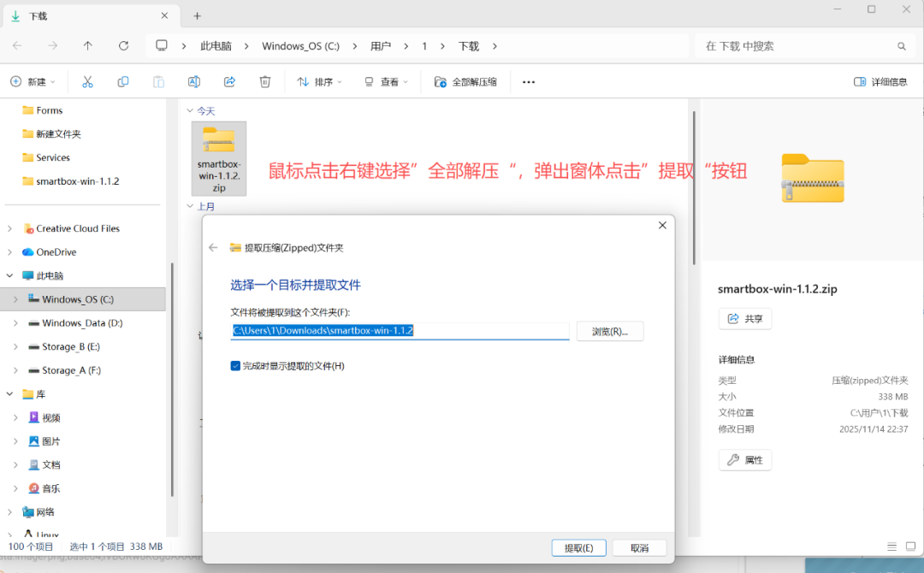
Task: Open the 排序 sort dropdown
Action: coord(319,82)
